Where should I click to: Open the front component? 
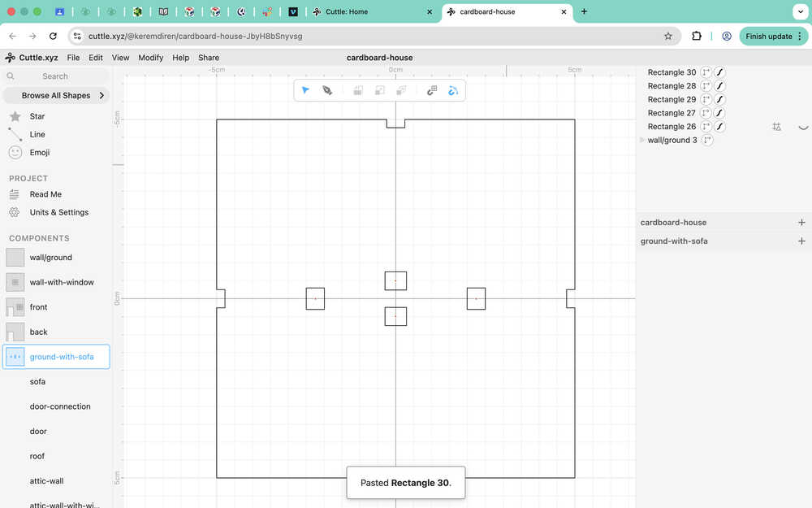tap(56, 307)
